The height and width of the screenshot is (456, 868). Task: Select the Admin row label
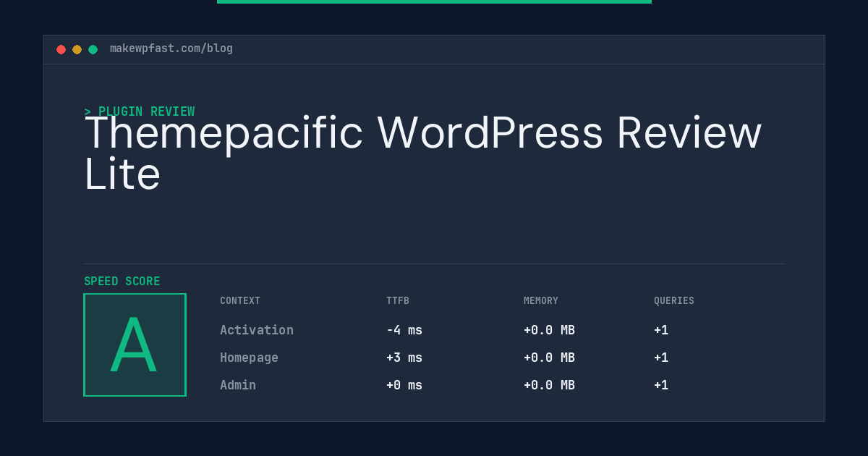pyautogui.click(x=238, y=385)
